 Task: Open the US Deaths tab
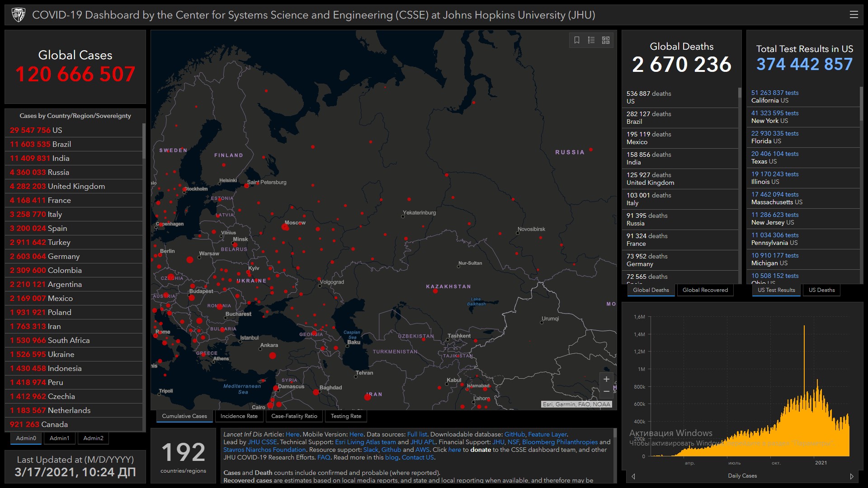pyautogui.click(x=821, y=290)
